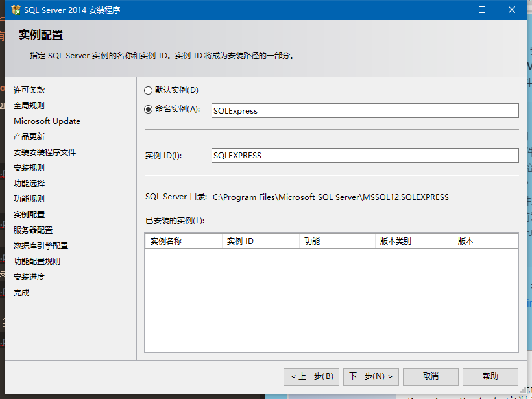
Task: Click the 实例 ID column header
Action: (261, 241)
